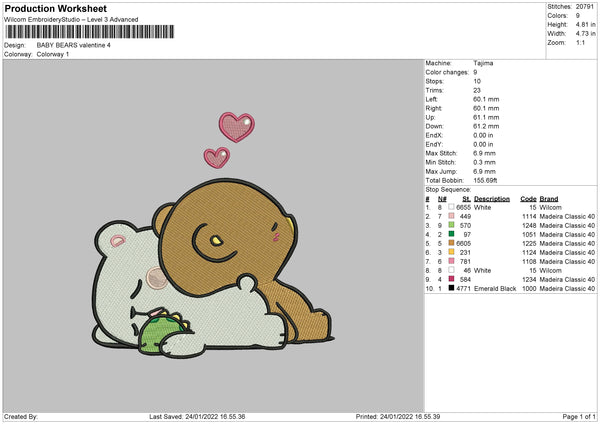The image size is (600, 424).
Task: Select the Left value '60.1 mm'
Action: tap(486, 99)
